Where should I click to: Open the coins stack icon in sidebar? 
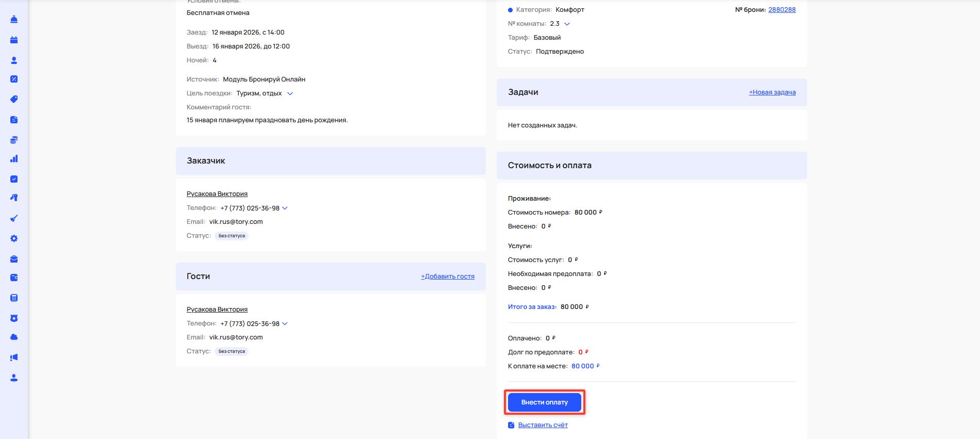[x=14, y=140]
